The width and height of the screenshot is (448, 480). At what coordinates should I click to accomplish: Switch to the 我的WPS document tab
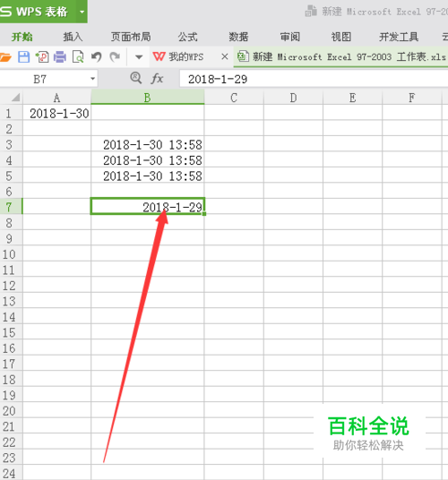(x=185, y=57)
